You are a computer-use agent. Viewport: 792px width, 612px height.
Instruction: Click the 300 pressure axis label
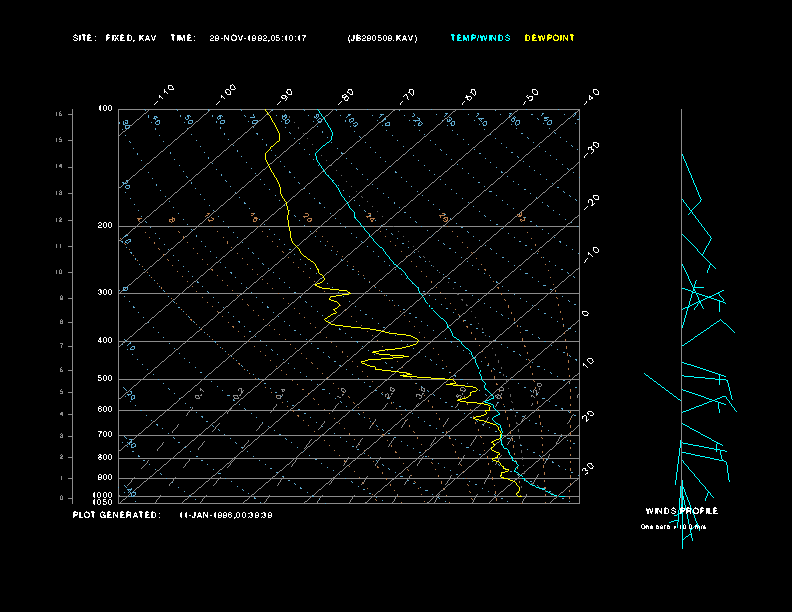pos(105,293)
